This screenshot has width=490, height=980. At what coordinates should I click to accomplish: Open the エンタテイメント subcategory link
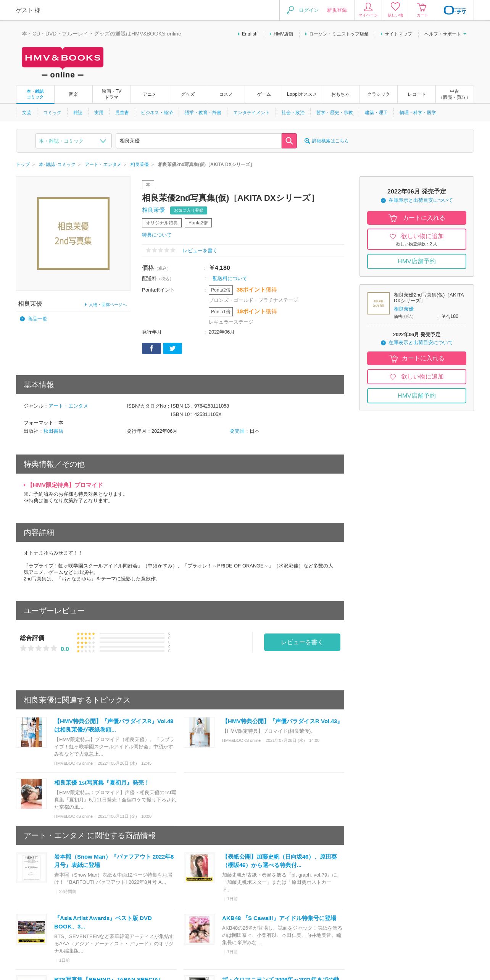(251, 113)
